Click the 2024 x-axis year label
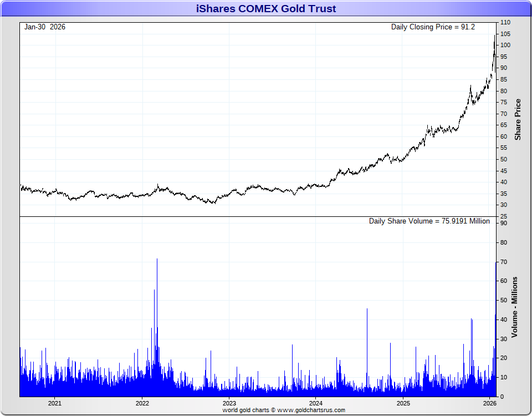 (316, 403)
